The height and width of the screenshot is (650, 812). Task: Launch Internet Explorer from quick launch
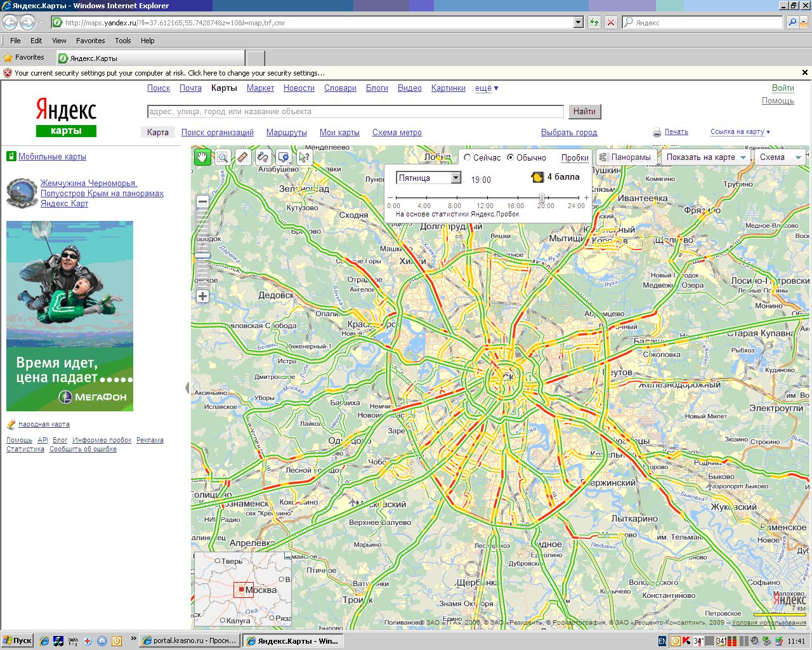pyautogui.click(x=44, y=641)
